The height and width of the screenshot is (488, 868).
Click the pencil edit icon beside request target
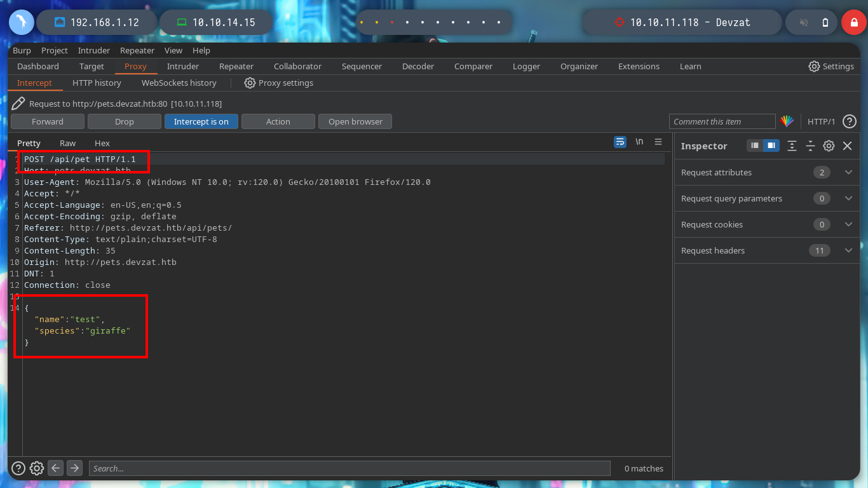18,103
